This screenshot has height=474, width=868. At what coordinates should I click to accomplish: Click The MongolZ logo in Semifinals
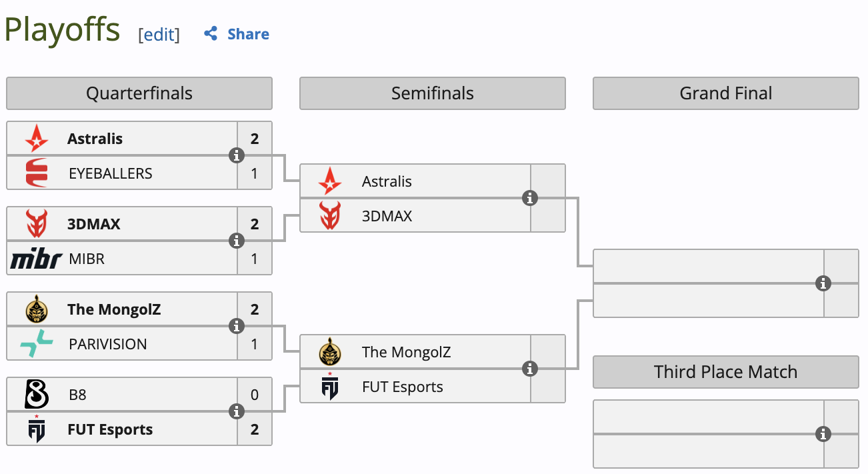[329, 352]
